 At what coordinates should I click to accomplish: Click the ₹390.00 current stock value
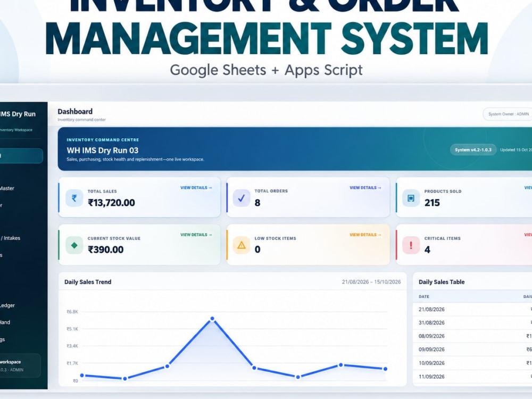[x=105, y=250]
